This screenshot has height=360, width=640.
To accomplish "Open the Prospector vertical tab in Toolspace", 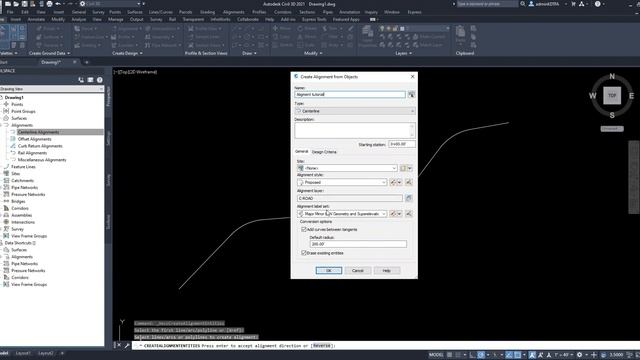I will (x=109, y=97).
